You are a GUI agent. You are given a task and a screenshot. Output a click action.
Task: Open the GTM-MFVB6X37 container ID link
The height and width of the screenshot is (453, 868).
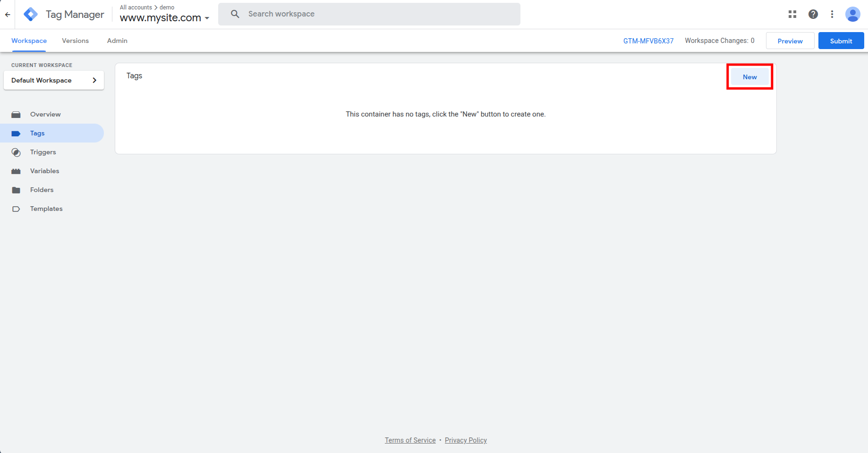[648, 41]
